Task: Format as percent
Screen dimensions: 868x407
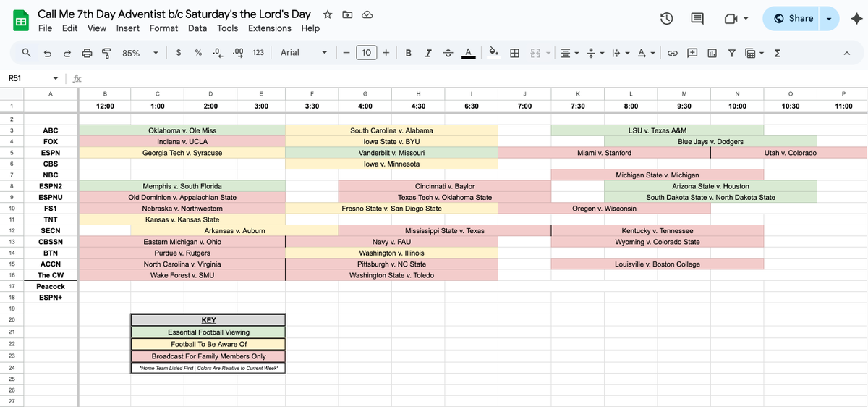Action: [x=197, y=52]
